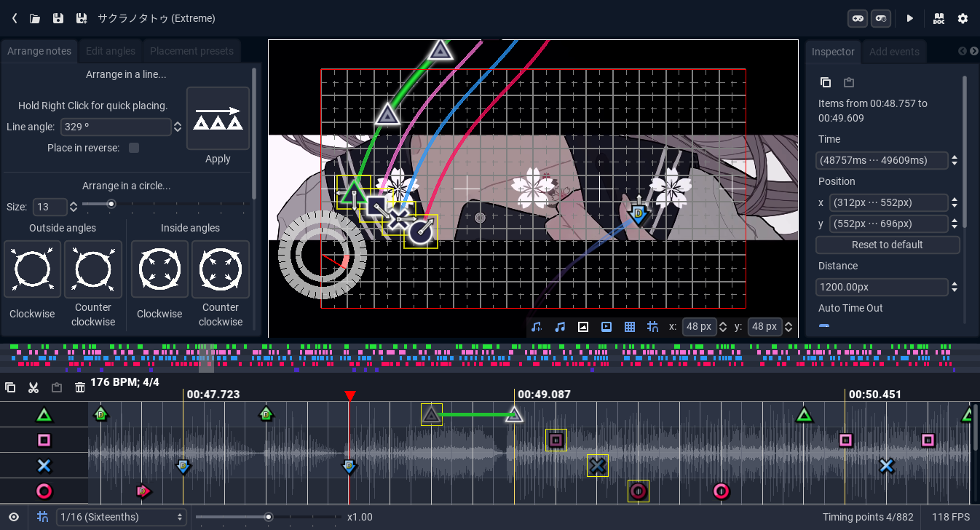Cut selected notes with scissors icon
Screen dimensions: 980x530
pyautogui.click(x=33, y=387)
